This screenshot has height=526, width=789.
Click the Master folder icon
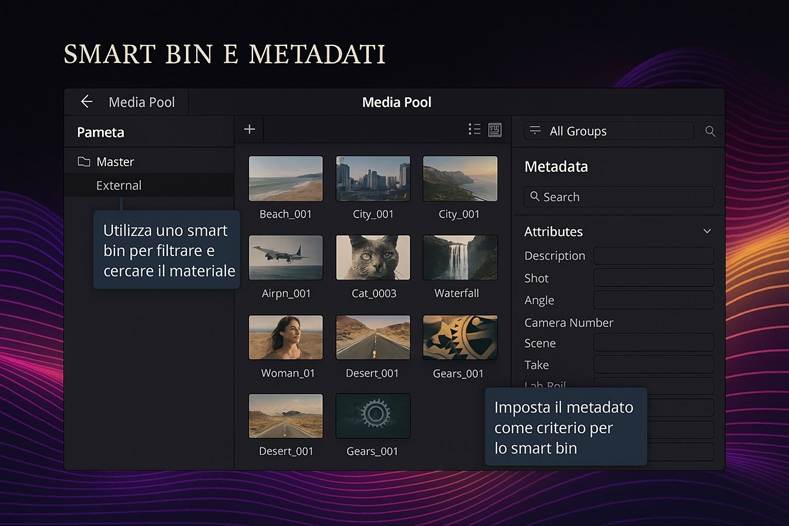click(84, 162)
